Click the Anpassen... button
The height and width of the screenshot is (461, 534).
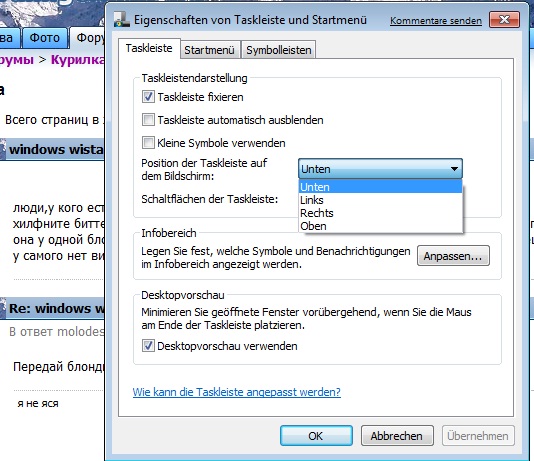coord(453,256)
